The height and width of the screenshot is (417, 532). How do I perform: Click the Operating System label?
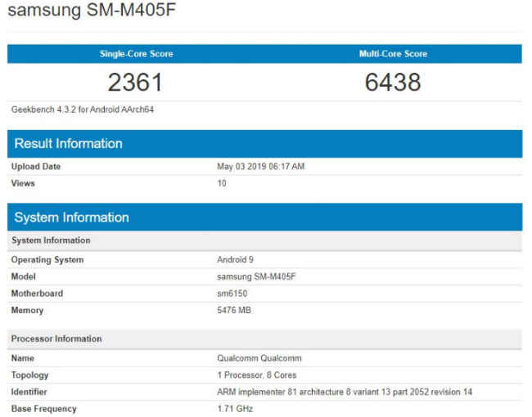[47, 260]
